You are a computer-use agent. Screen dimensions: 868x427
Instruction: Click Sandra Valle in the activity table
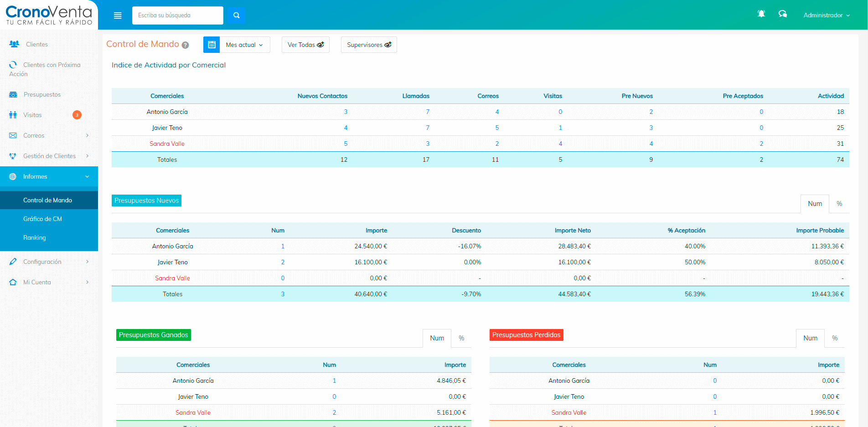coord(167,144)
